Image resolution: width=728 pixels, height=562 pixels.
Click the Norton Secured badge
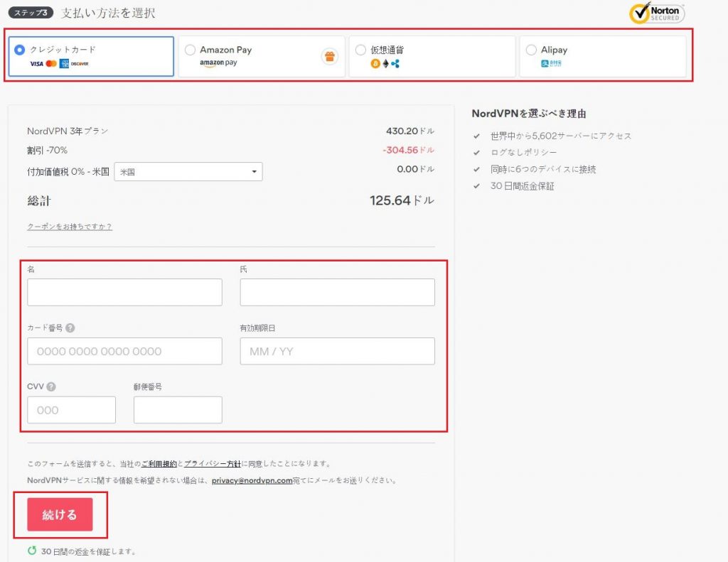(x=656, y=13)
